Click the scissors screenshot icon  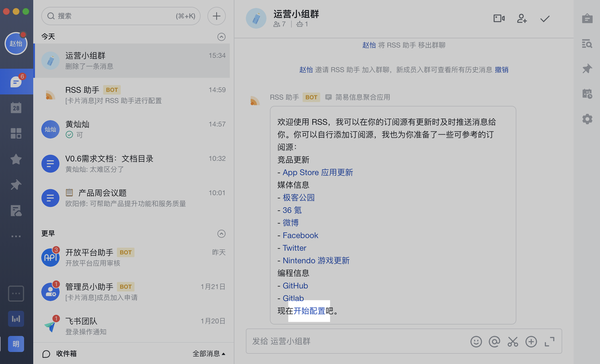pos(512,342)
